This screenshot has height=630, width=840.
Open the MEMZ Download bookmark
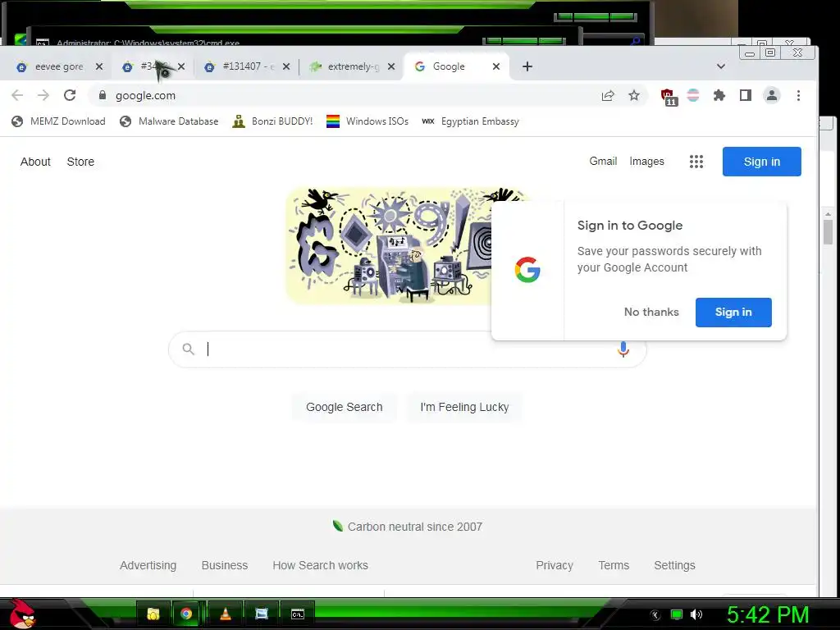[58, 121]
